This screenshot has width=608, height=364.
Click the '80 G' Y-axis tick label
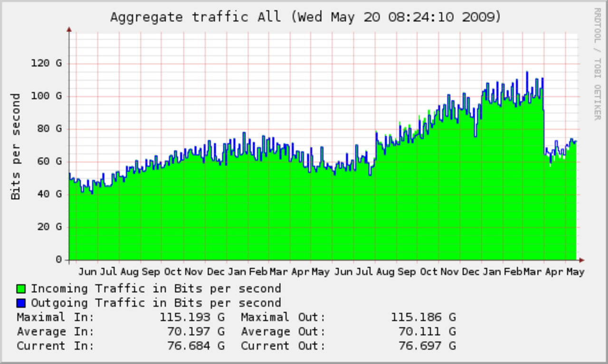(x=49, y=129)
